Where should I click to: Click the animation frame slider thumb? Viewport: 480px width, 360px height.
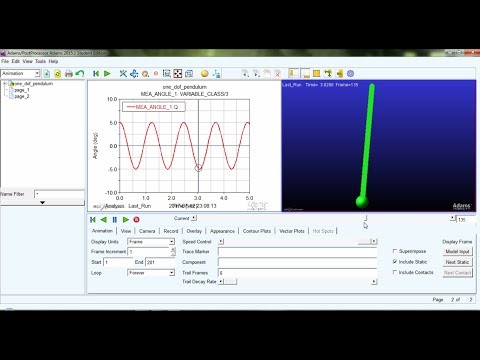pyautogui.click(x=365, y=218)
